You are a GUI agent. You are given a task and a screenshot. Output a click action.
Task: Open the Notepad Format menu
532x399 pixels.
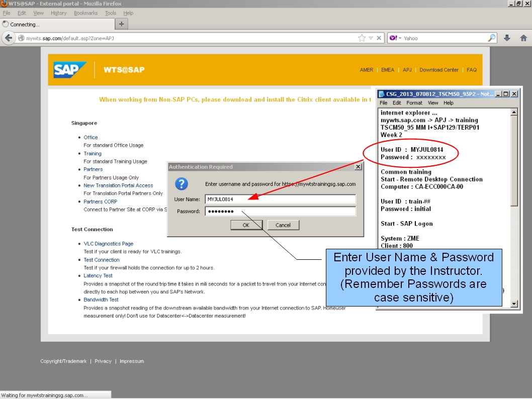(414, 103)
